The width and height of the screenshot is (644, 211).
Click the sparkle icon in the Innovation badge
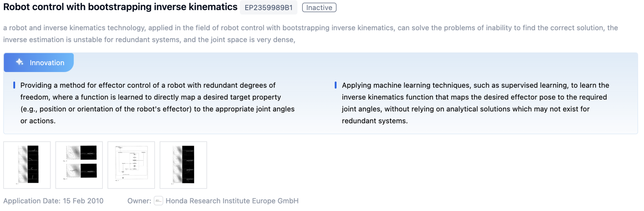coord(19,62)
